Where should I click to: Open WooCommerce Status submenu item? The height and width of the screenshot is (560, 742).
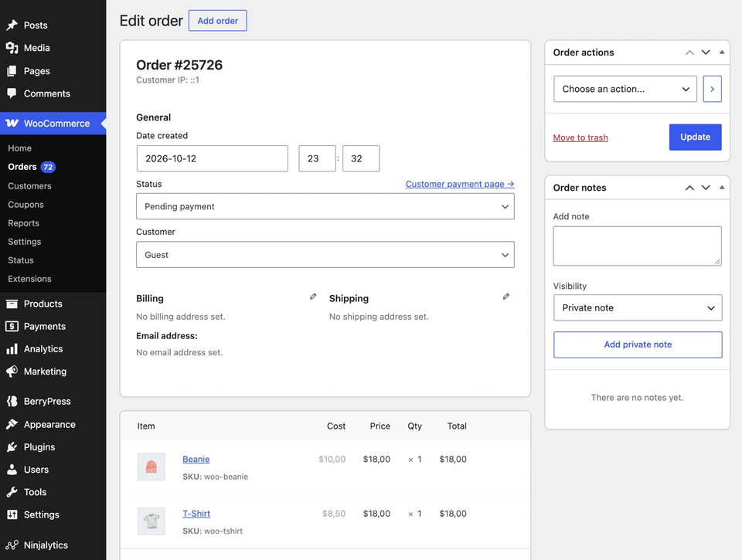coord(21,260)
